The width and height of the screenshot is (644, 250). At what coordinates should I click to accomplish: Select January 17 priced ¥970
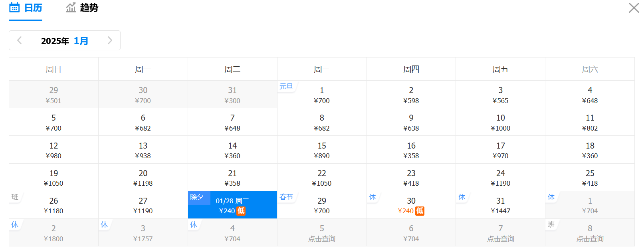[501, 150]
